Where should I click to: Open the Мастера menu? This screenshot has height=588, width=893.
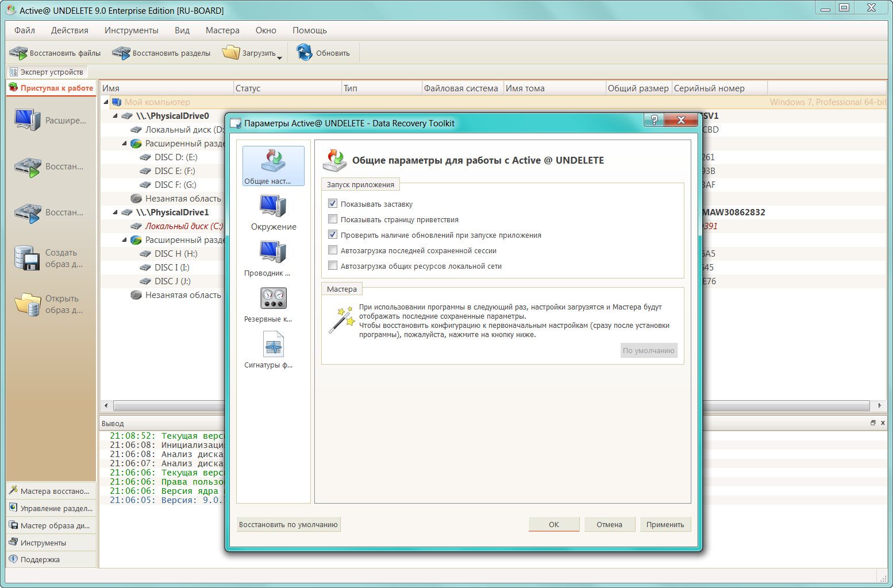[222, 30]
